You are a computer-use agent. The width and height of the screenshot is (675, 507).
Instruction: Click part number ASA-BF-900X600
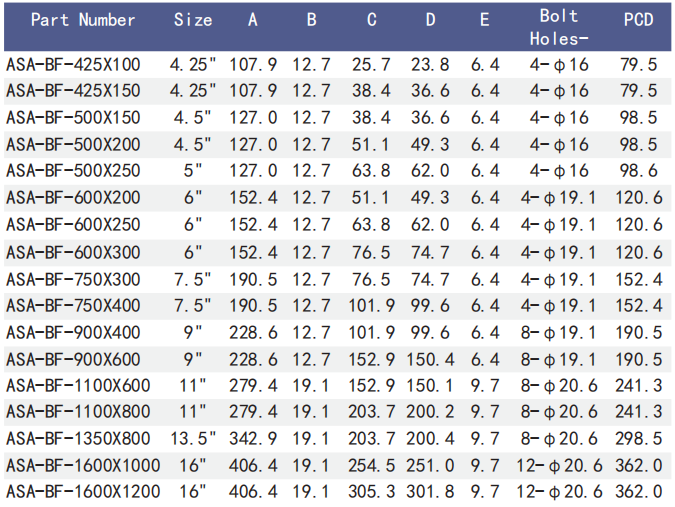click(x=73, y=358)
